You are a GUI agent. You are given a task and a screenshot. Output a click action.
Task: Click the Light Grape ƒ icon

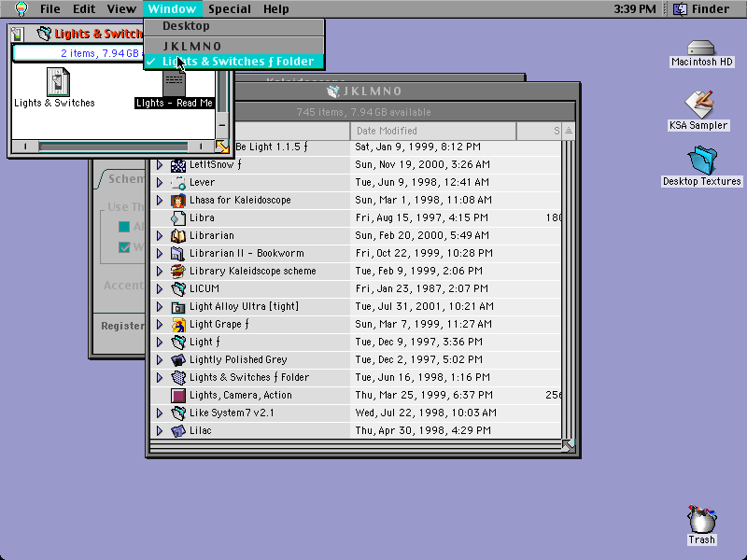[x=178, y=325]
